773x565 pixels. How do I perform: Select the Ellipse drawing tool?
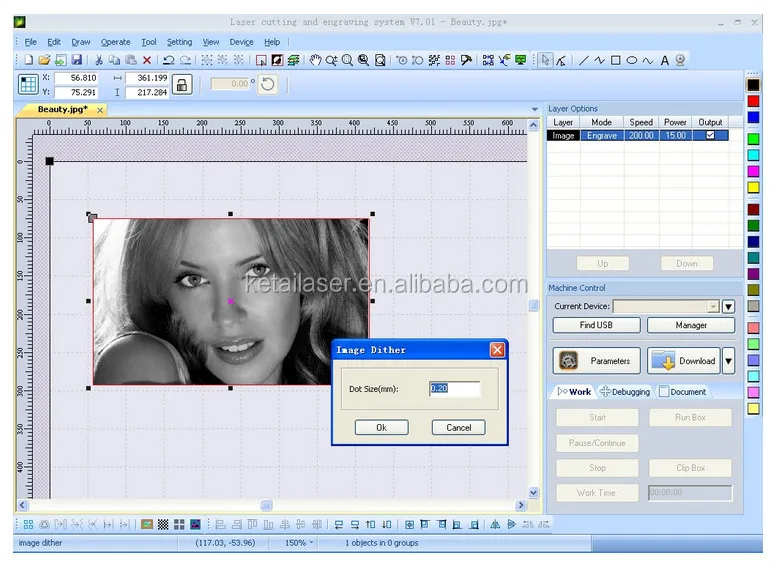point(632,61)
